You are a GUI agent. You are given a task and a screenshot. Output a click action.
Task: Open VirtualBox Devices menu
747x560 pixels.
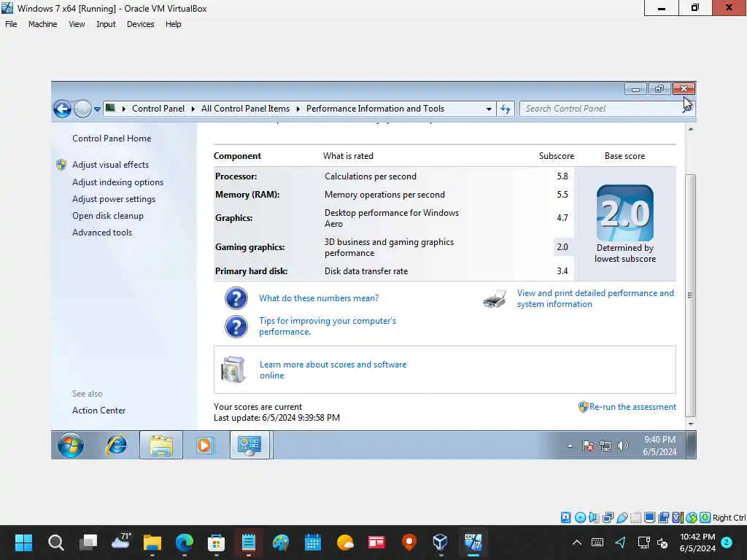(x=141, y=24)
